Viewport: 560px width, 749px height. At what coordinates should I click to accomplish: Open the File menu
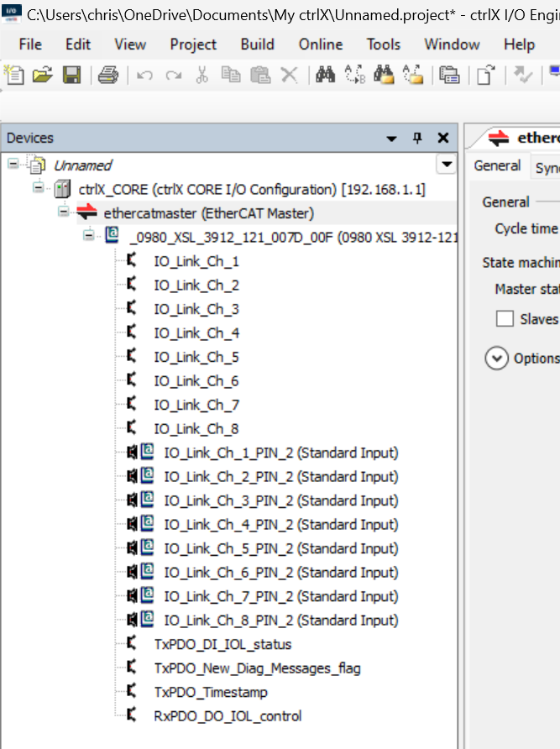click(x=30, y=45)
